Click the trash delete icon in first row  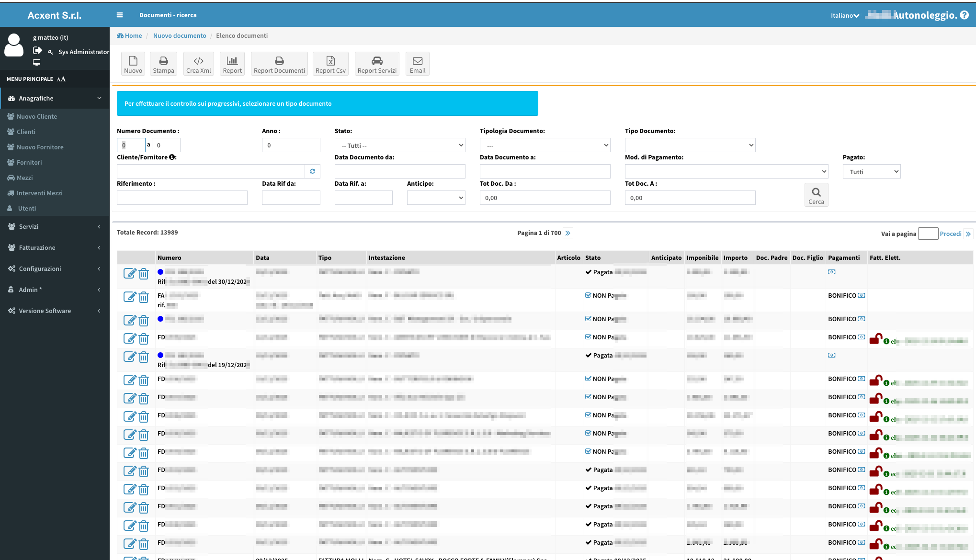point(144,274)
